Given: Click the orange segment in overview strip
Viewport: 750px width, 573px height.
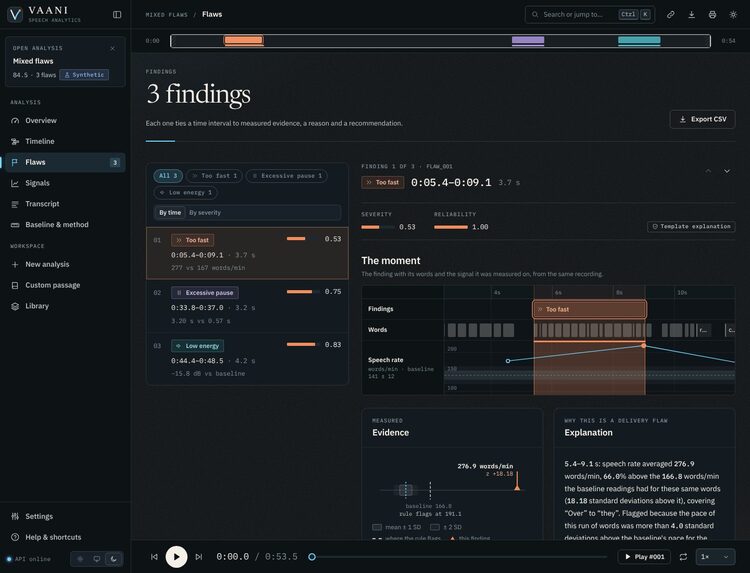Looking at the screenshot, I should point(243,40).
